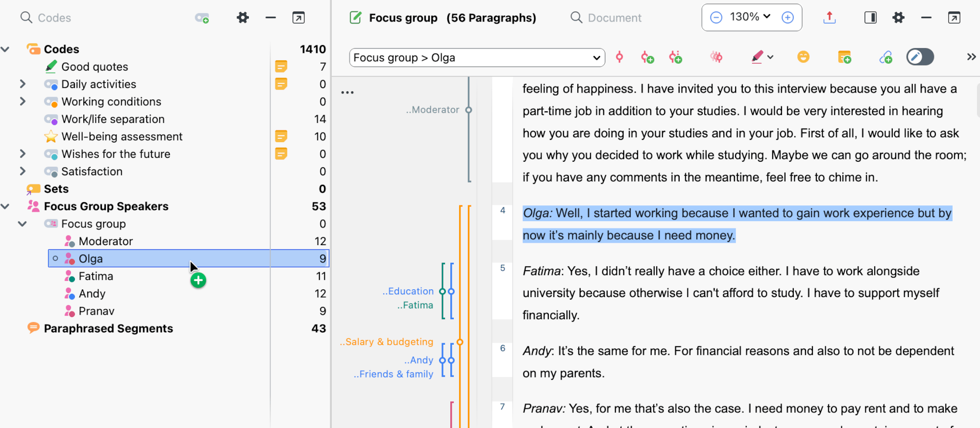The image size is (980, 428).
Task: Open the Focus group > Olga code dropdown
Action: point(477,57)
